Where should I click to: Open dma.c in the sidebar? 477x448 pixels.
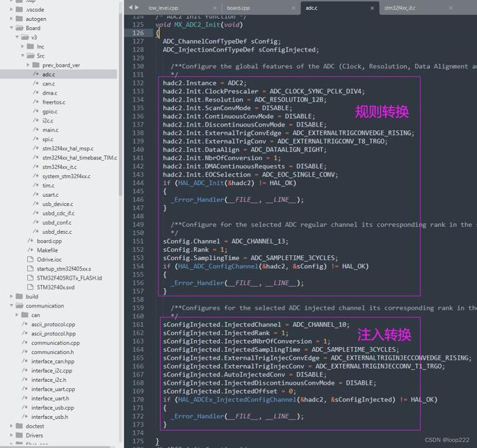pyautogui.click(x=49, y=93)
